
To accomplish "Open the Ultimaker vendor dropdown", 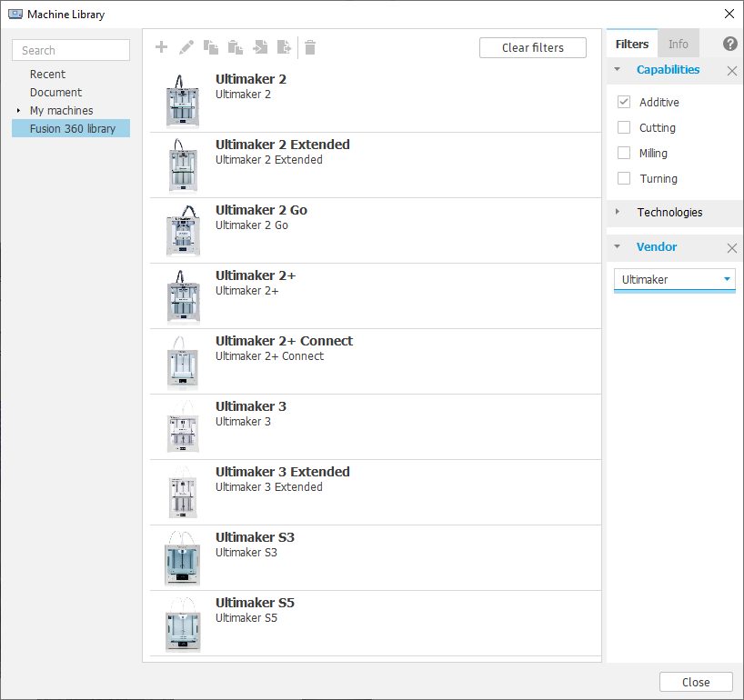I will (674, 279).
